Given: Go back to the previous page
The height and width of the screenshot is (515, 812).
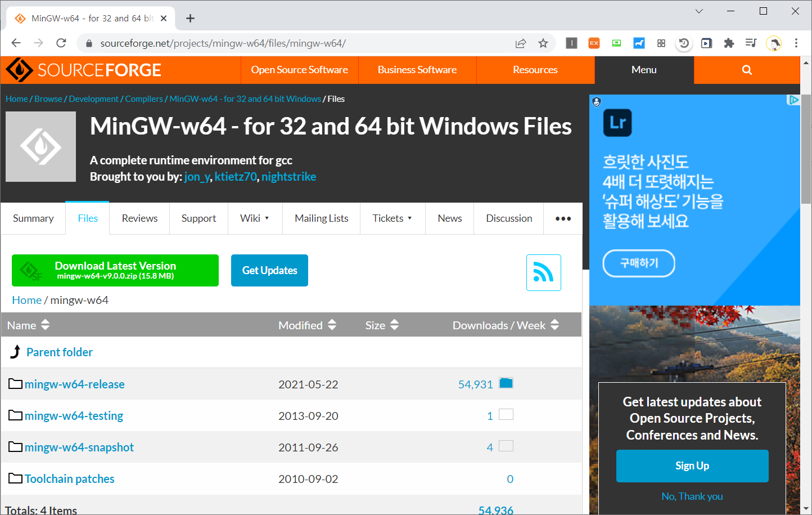Looking at the screenshot, I should coord(16,43).
